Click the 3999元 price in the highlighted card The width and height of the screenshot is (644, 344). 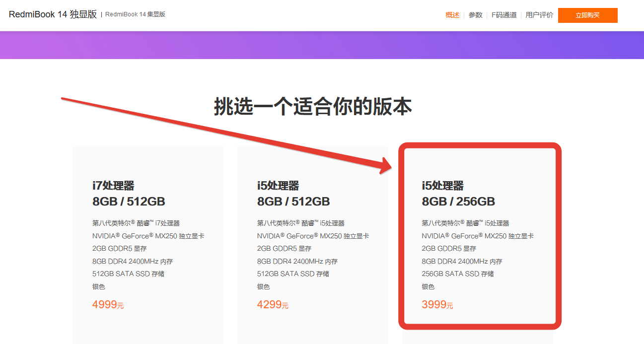[x=437, y=305]
